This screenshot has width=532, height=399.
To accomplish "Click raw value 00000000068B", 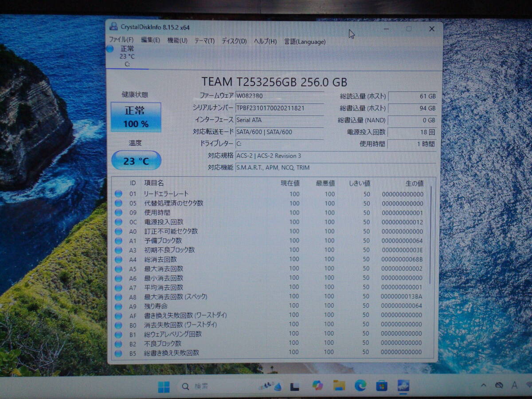I will (402, 259).
